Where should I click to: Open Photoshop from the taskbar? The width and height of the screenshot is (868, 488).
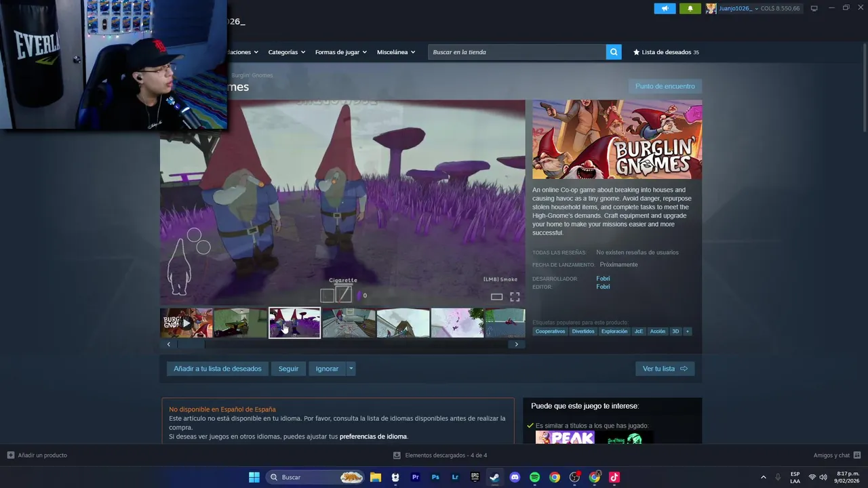click(435, 477)
